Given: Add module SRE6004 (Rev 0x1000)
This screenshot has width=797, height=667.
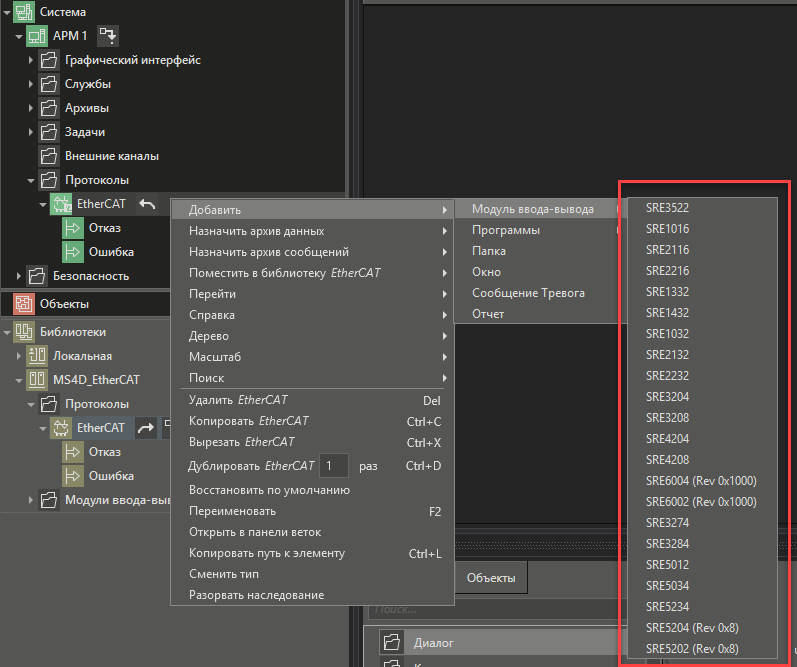Looking at the screenshot, I should point(702,480).
